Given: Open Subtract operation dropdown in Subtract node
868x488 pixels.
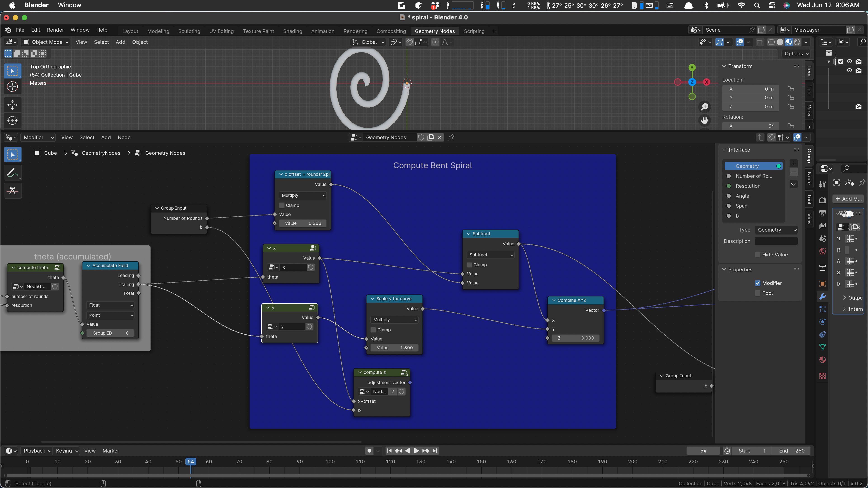Looking at the screenshot, I should coord(490,255).
